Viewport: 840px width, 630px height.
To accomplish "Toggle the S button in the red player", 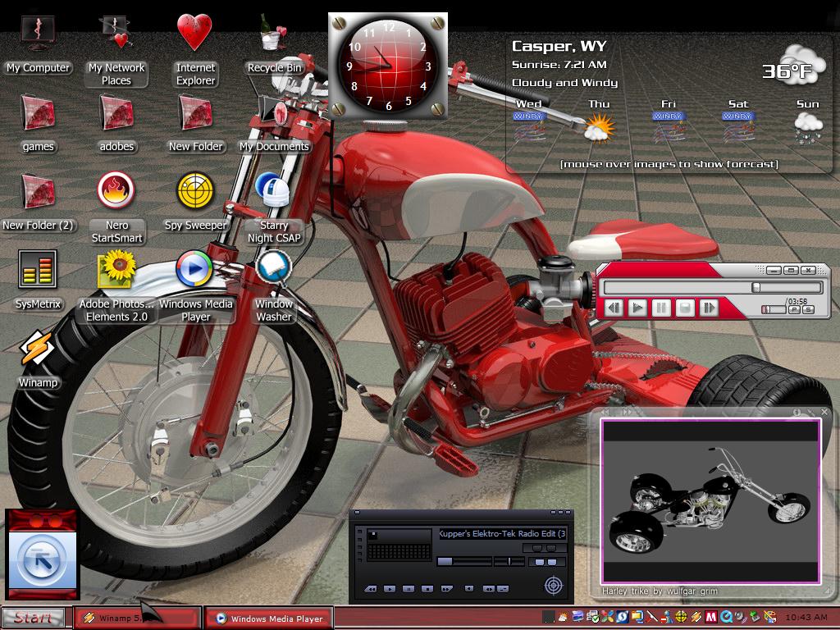I will pos(808,309).
